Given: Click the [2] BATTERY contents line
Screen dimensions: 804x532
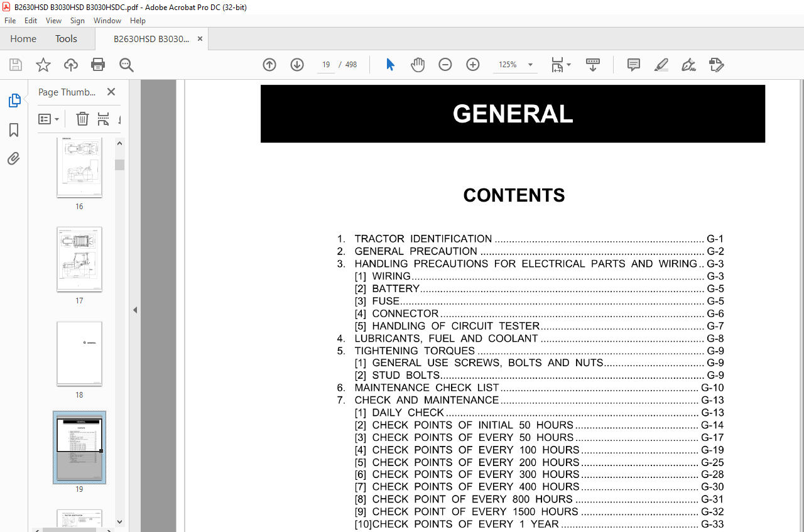Looking at the screenshot, I should pyautogui.click(x=539, y=288).
